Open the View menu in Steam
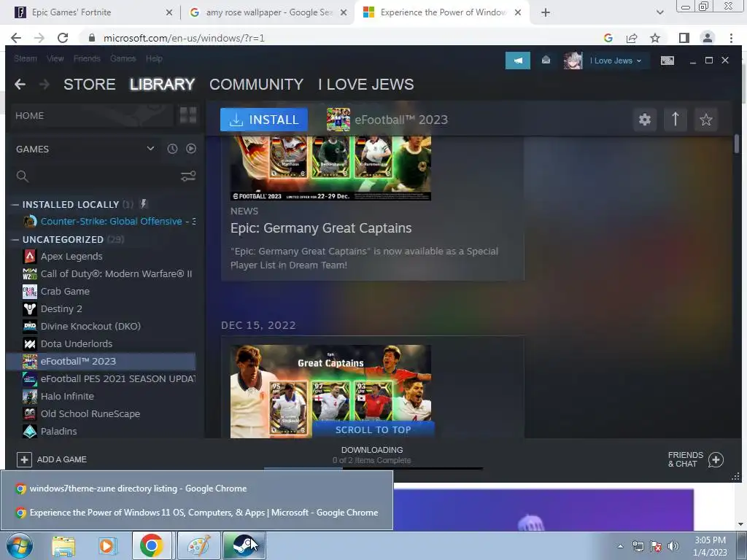Screen dimensions: 747x560 click(x=55, y=58)
